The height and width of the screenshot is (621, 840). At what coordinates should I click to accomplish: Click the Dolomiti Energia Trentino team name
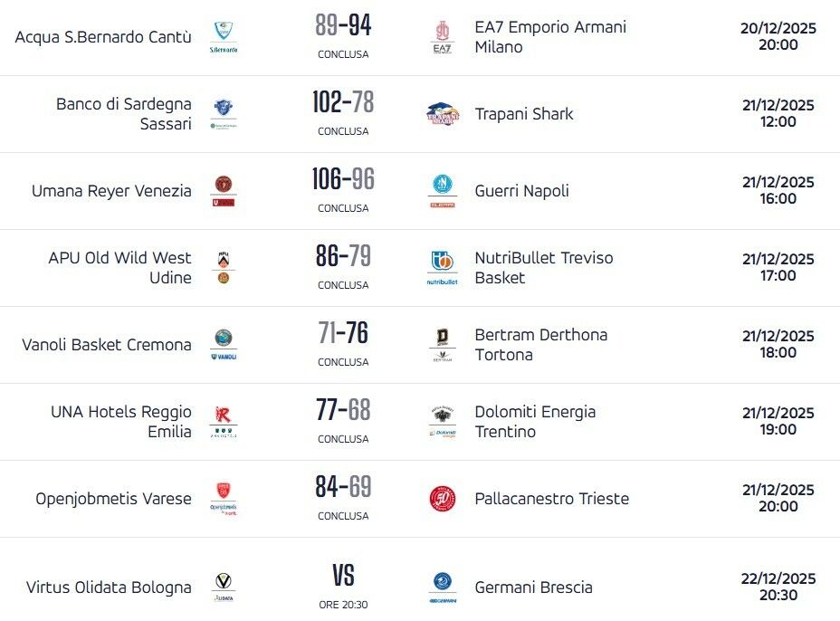pos(535,422)
